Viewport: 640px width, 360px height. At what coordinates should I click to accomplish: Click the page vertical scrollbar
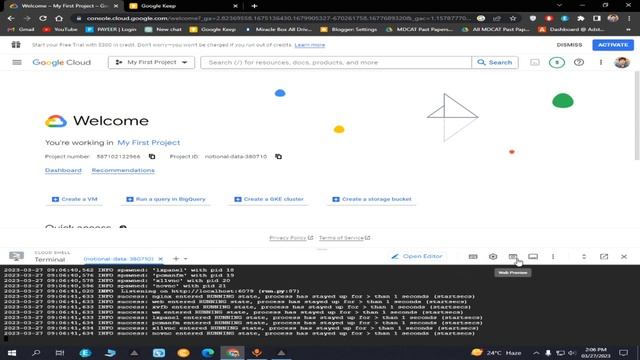637,116
